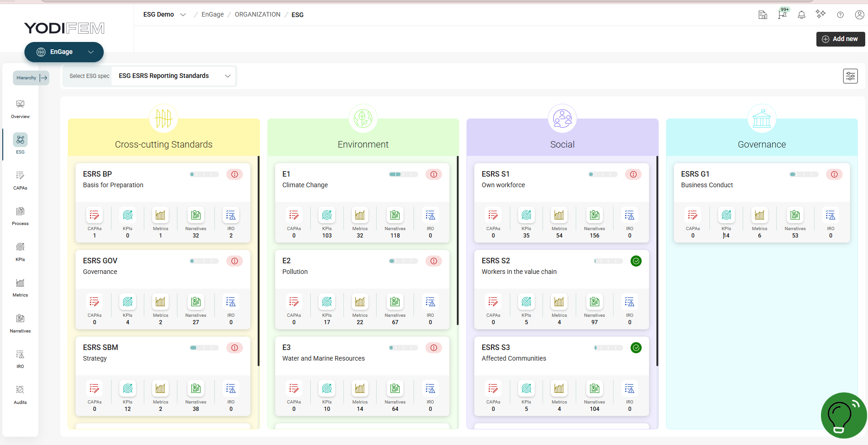Viewport: 868px width, 445px height.
Task: Click the user profile icon
Action: (x=859, y=15)
